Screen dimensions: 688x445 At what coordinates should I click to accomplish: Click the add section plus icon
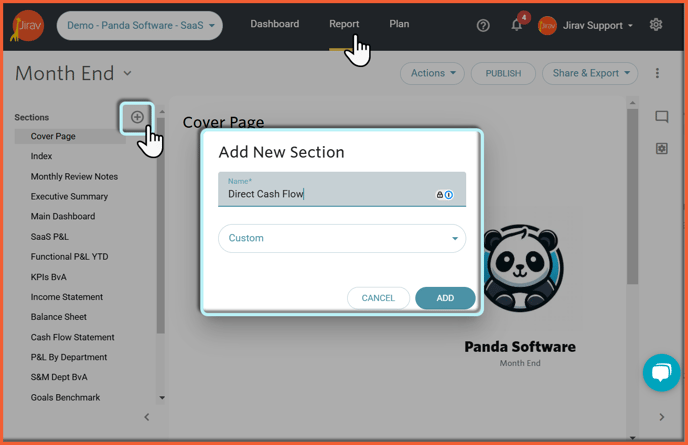click(x=137, y=117)
